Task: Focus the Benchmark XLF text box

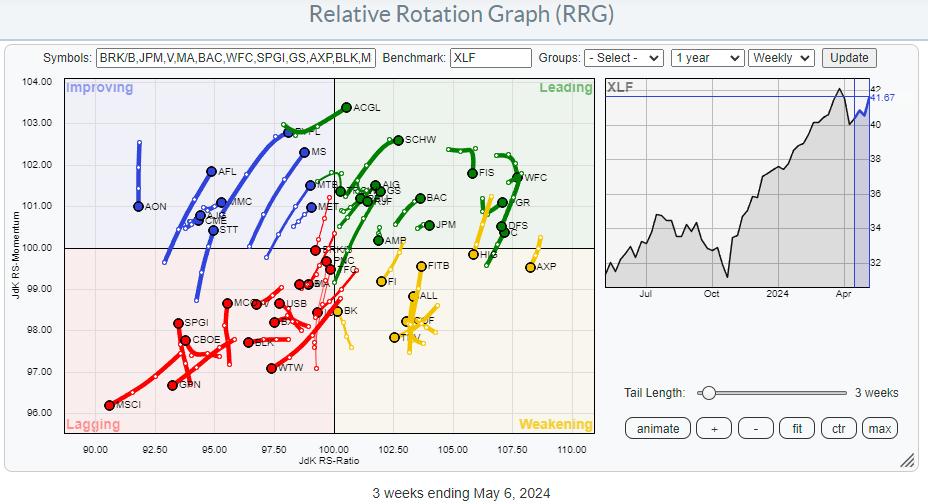Action: (x=490, y=58)
